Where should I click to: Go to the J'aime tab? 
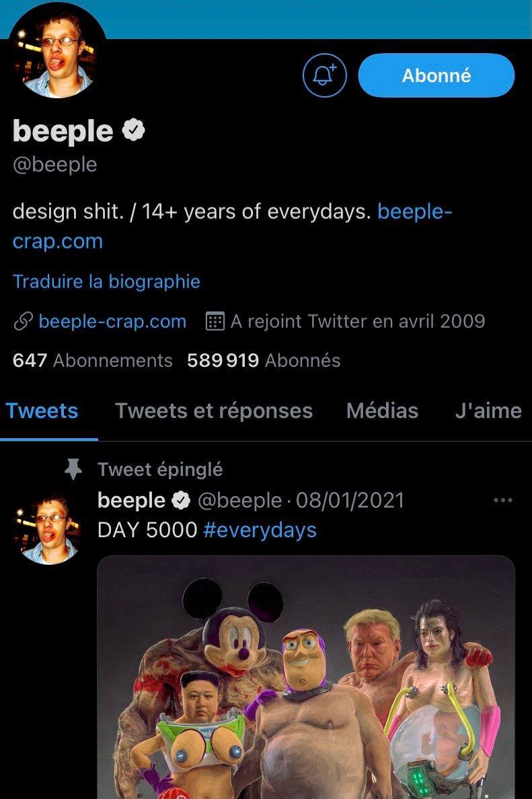tap(488, 411)
